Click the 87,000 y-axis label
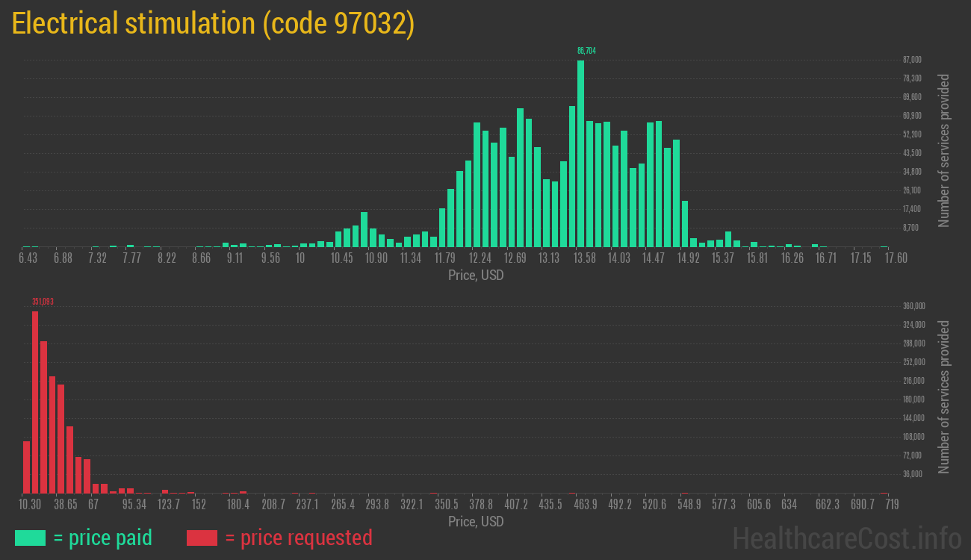Image resolution: width=971 pixels, height=560 pixels. [x=912, y=60]
